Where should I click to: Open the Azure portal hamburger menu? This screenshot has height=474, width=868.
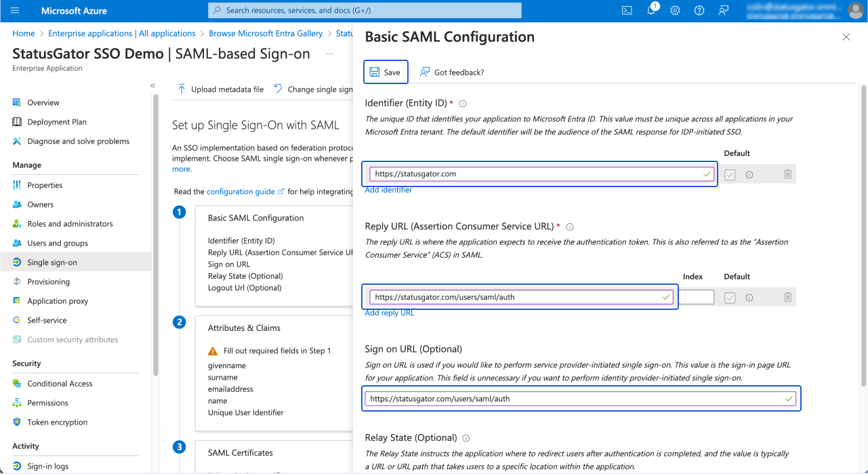[x=15, y=11]
